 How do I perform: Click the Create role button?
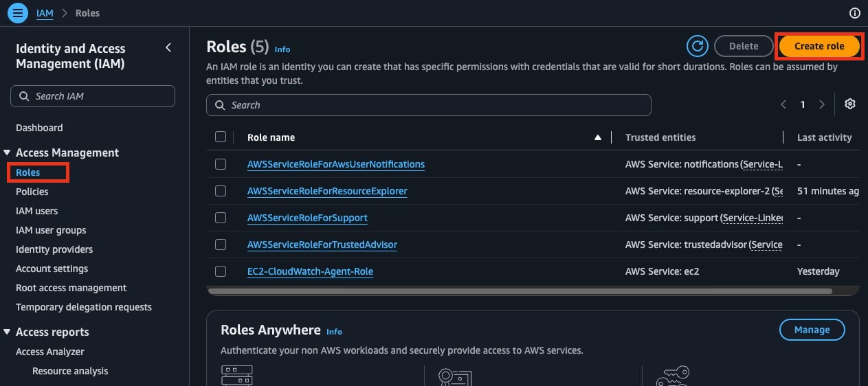(x=819, y=46)
